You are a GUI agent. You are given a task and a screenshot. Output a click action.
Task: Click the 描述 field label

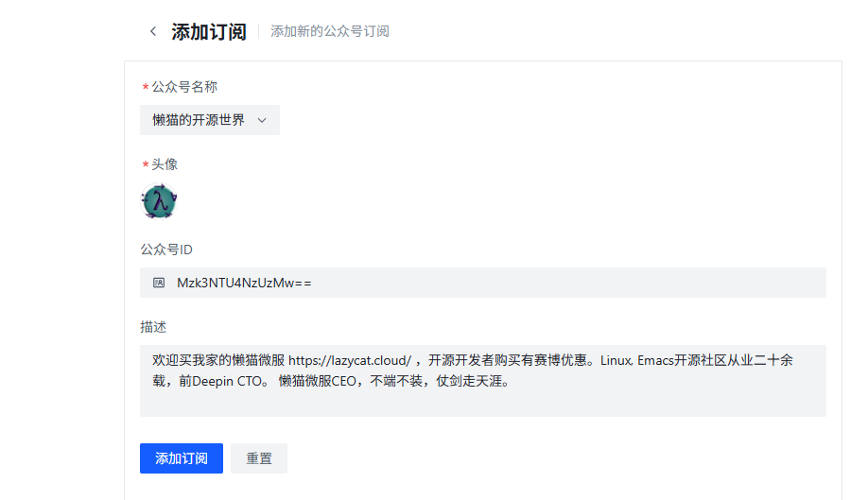[x=153, y=327]
